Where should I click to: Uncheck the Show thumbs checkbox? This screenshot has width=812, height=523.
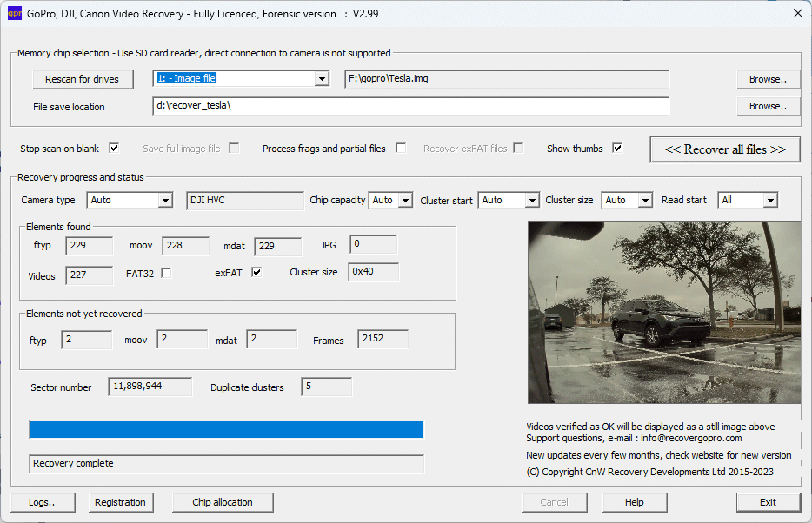pyautogui.click(x=617, y=149)
